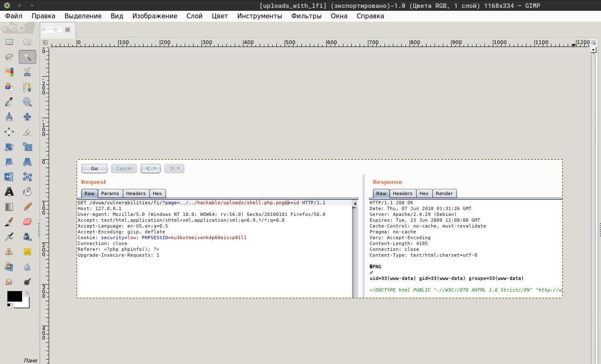This screenshot has height=364, width=601.
Task: Select the Eraser tool
Action: pyautogui.click(x=27, y=222)
